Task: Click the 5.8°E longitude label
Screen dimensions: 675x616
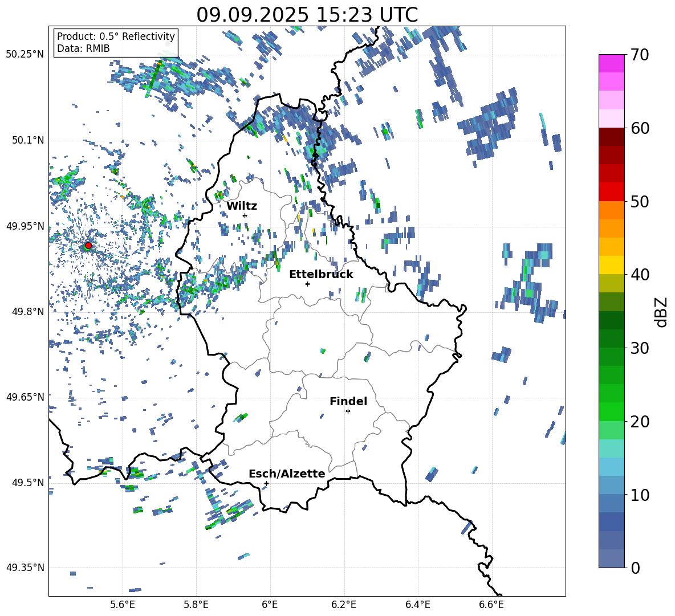Action: (x=196, y=605)
